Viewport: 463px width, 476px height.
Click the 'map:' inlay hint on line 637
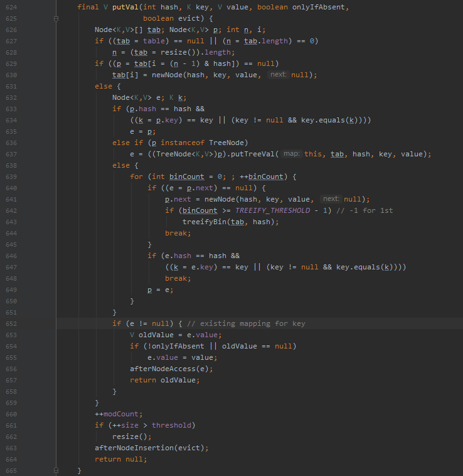tap(291, 154)
